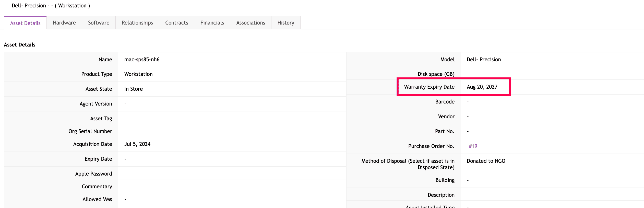Click the Warranty Expiry Date value
Screen dimensions: 644x208
[482, 87]
